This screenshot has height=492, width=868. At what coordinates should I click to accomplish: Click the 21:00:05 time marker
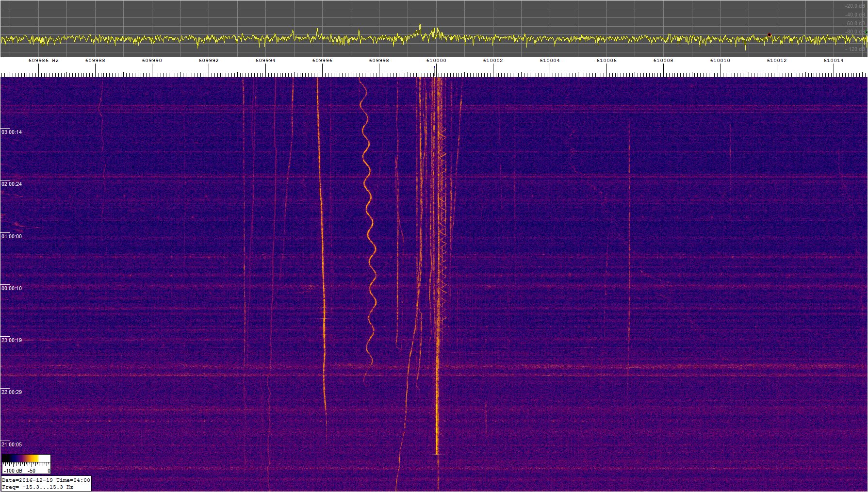click(x=12, y=444)
